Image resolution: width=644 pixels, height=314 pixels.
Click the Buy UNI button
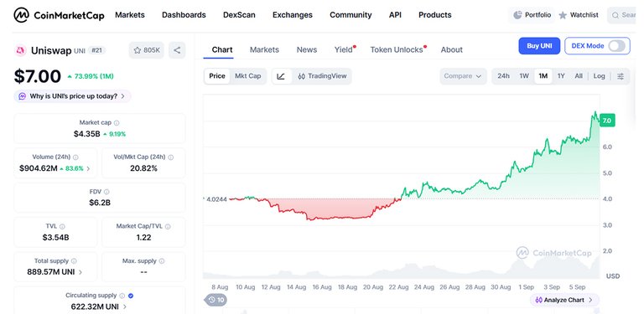(x=539, y=46)
